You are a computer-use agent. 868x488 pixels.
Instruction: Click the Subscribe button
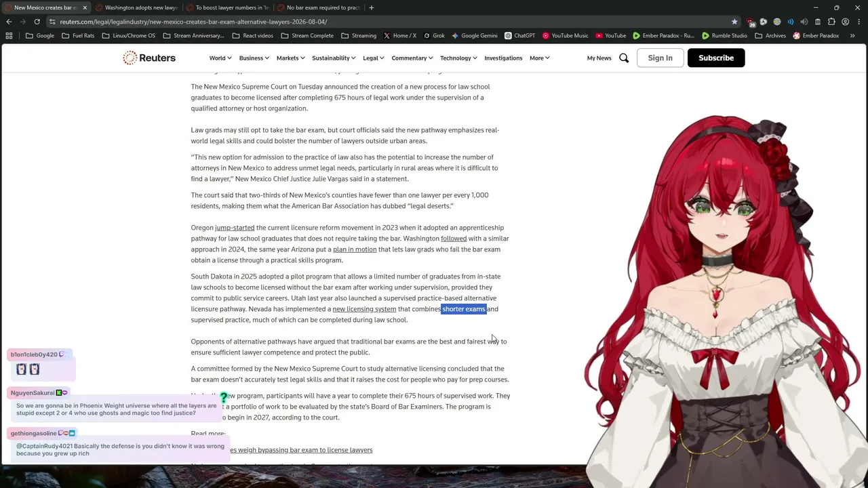[716, 58]
